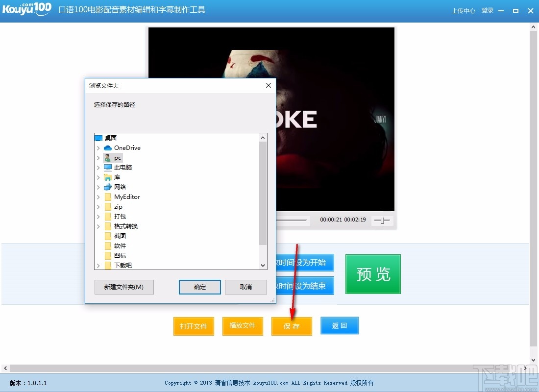This screenshot has height=392, width=539.
Task: Click the green 预览 button
Action: [x=373, y=274]
